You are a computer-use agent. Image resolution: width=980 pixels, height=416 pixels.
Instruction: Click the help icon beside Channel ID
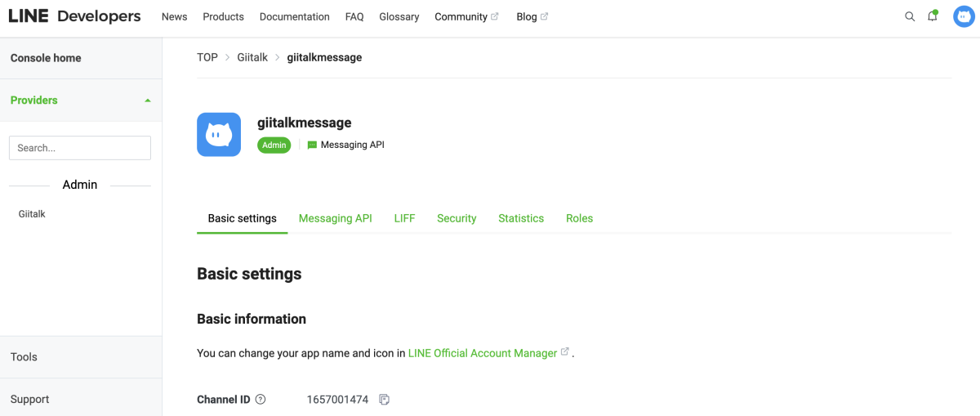coord(261,400)
